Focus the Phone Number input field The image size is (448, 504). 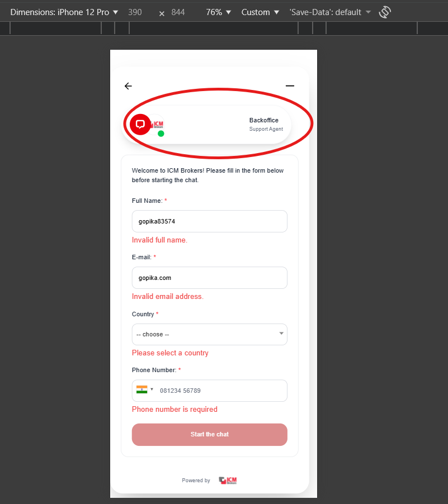pyautogui.click(x=221, y=391)
